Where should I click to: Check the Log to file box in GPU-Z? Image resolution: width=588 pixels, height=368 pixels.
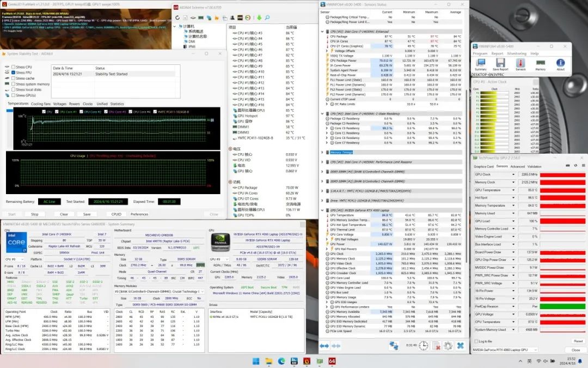[x=476, y=341]
